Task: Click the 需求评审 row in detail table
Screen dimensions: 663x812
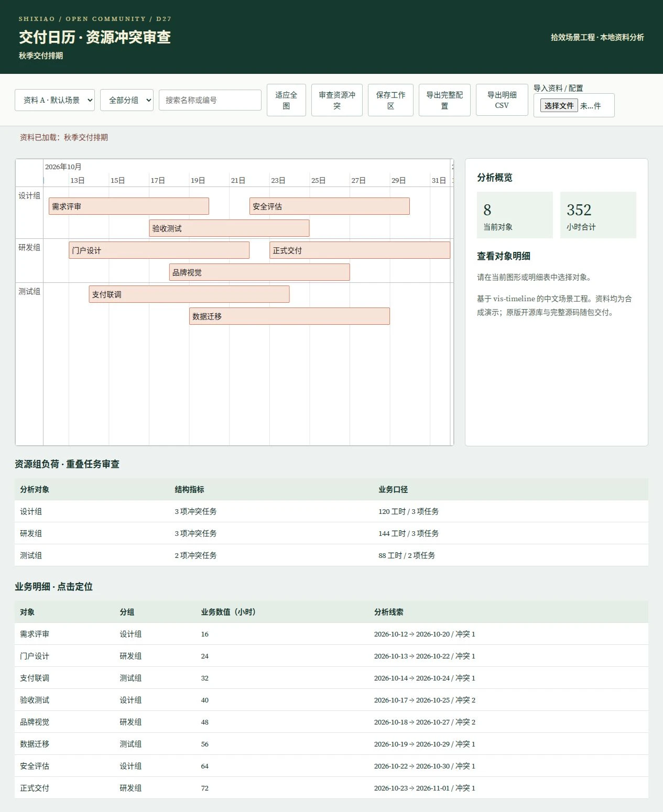Action: coord(331,634)
